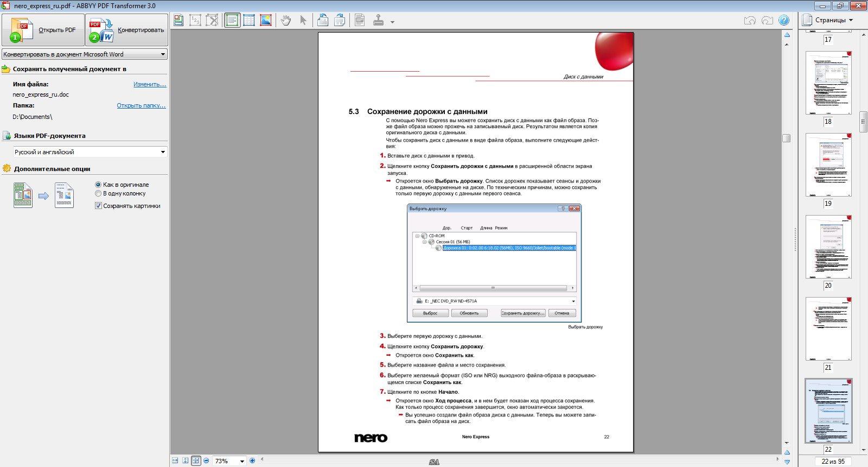
Task: Select the page 21 thumbnail
Action: (828, 329)
